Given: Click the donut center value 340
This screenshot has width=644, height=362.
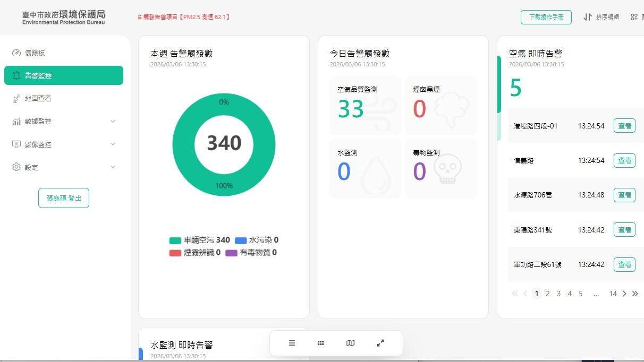Looking at the screenshot, I should coord(224,143).
